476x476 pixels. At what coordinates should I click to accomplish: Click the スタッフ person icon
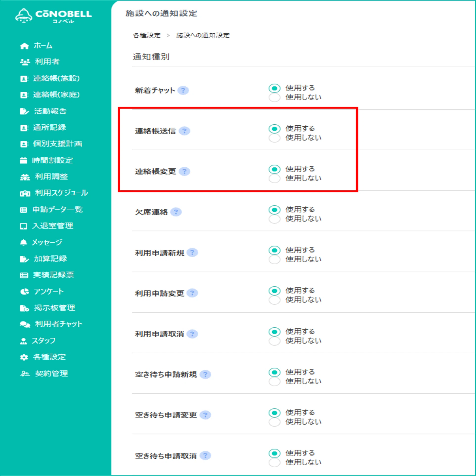(23, 341)
